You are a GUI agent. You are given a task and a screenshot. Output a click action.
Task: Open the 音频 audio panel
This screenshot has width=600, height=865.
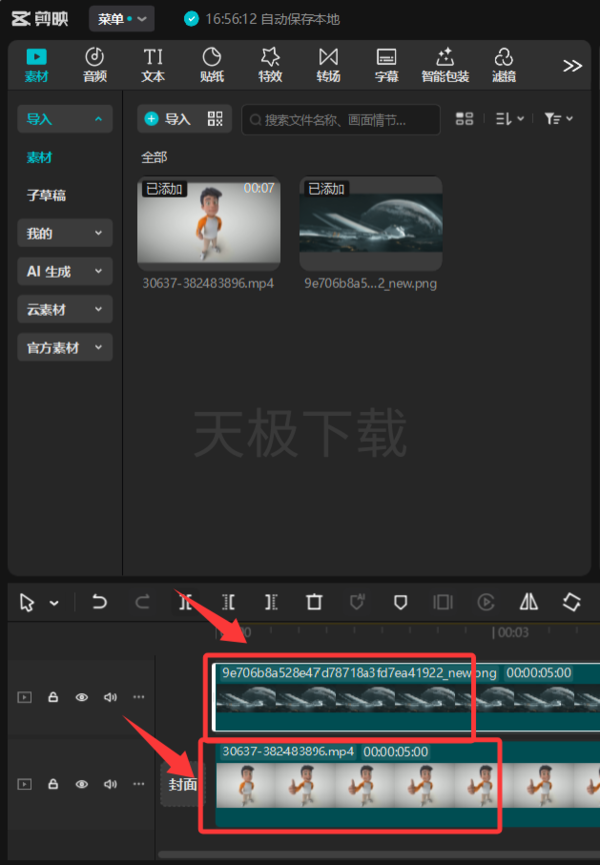click(x=94, y=65)
